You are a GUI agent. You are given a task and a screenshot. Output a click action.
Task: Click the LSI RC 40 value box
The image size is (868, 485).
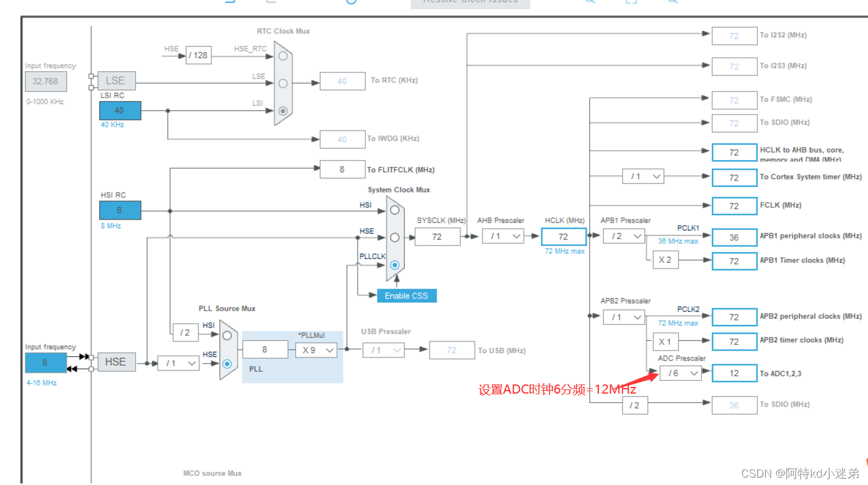120,110
